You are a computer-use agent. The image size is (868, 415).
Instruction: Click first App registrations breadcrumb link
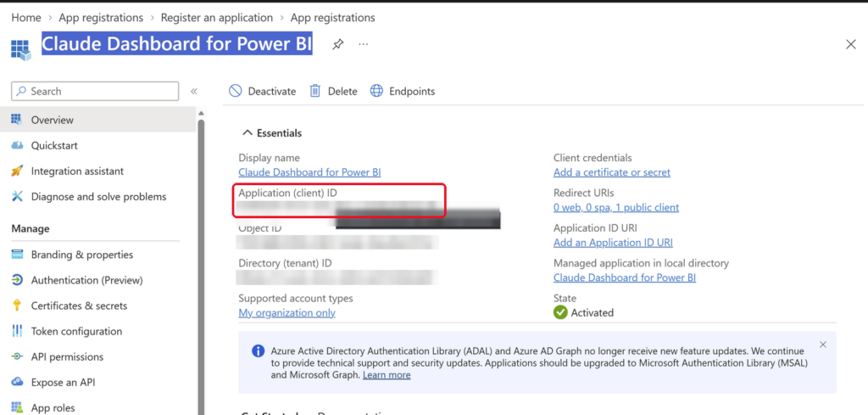coord(101,18)
